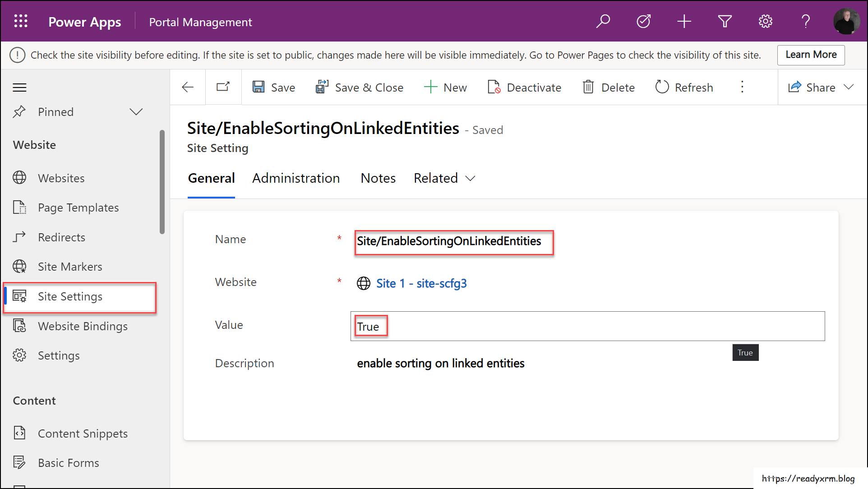Open the Notes tab

tap(378, 178)
